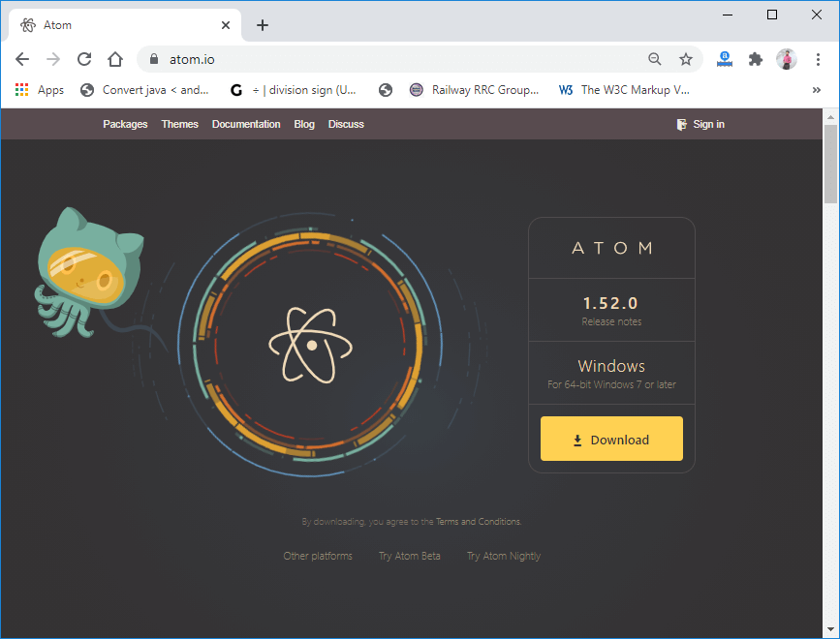Open the Try Atom Nightly link
Image resolution: width=840 pixels, height=639 pixels.
504,556
